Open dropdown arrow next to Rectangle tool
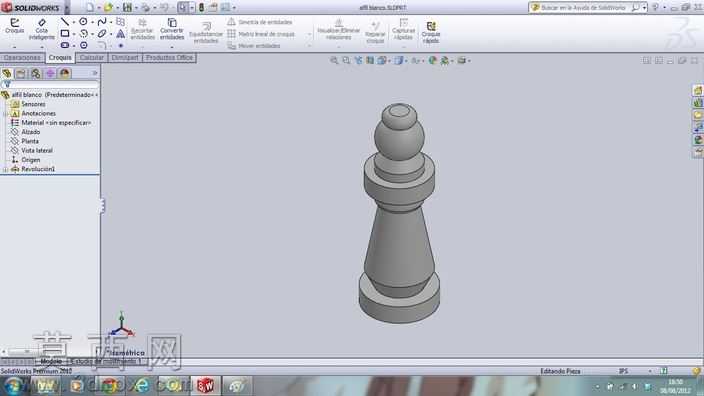704x396 pixels. tap(74, 34)
